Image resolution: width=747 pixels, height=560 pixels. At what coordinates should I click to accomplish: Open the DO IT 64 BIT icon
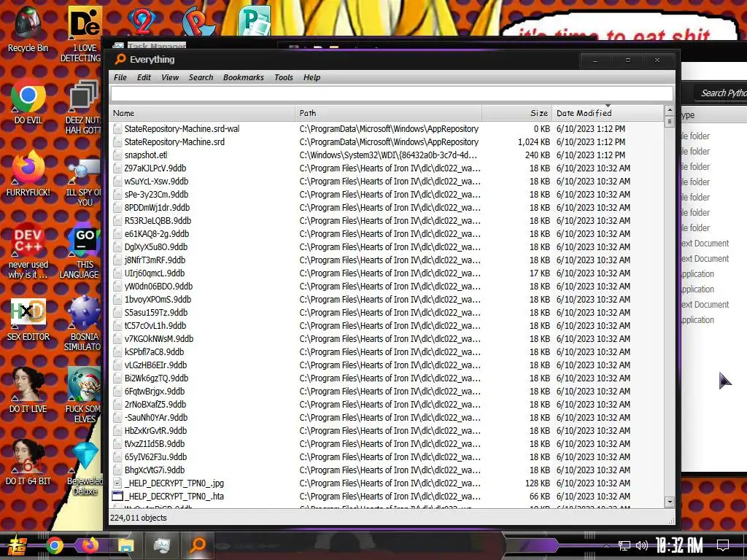[28, 462]
